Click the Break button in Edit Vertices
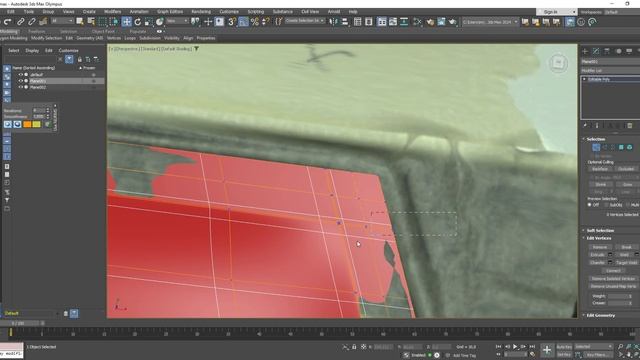The height and width of the screenshot is (360, 640). (x=627, y=247)
